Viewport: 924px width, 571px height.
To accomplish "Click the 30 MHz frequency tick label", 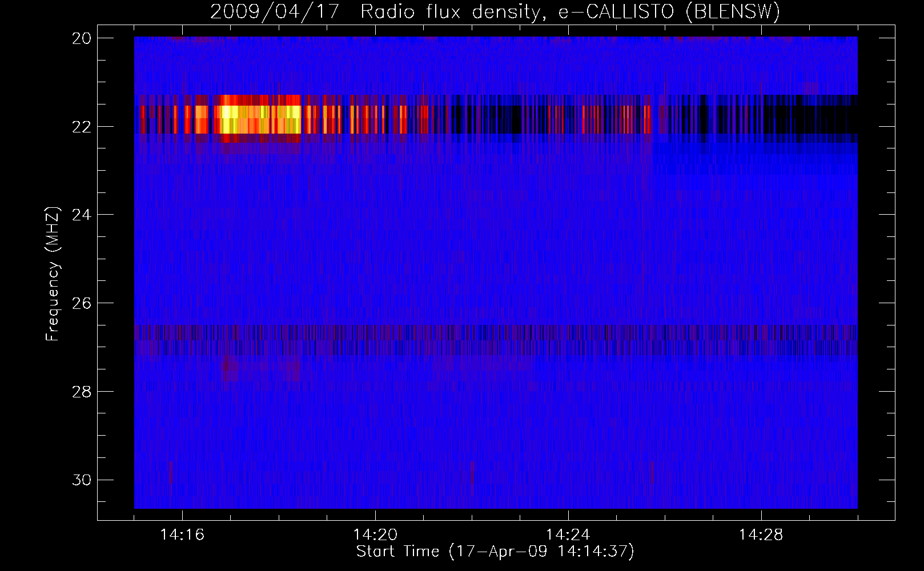I will click(81, 480).
